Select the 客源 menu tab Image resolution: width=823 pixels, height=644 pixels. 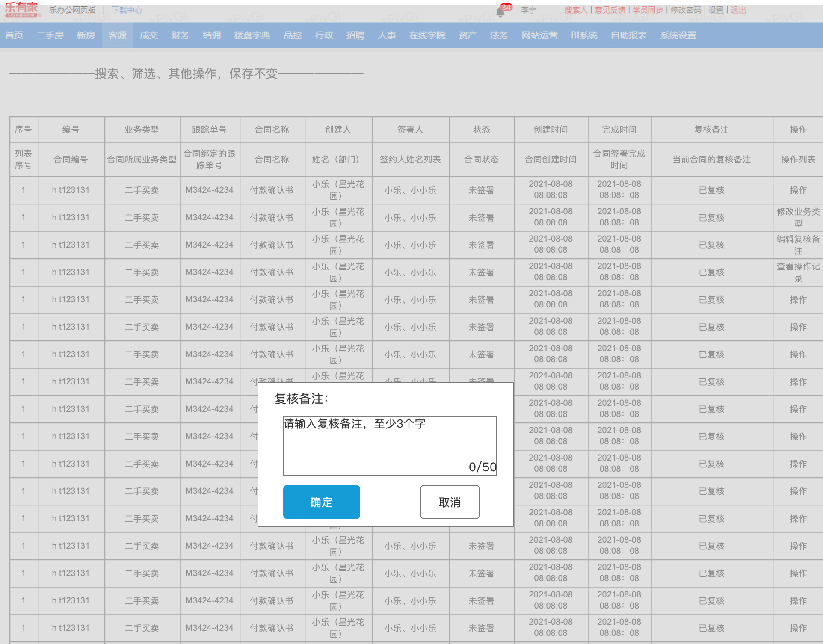117,35
